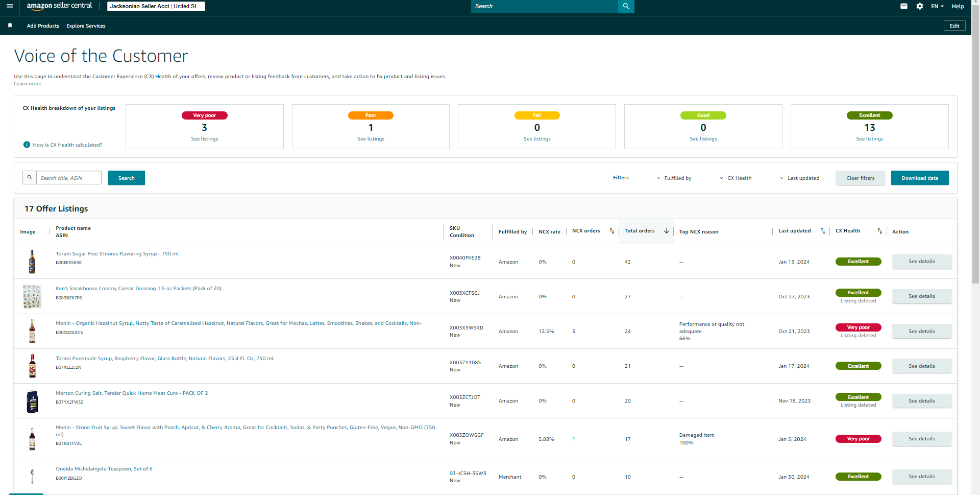Sort listings by Last updated column arrows

click(x=822, y=231)
